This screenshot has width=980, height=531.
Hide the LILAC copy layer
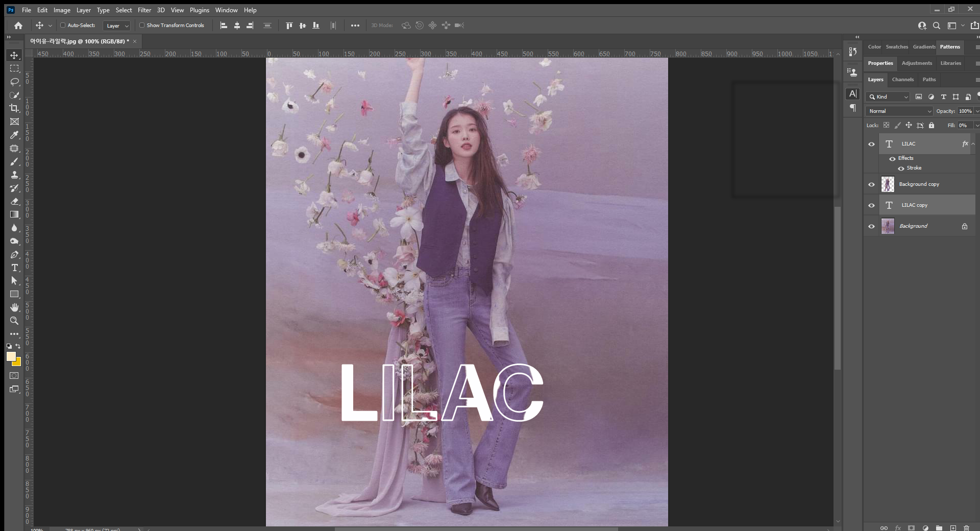(x=871, y=205)
